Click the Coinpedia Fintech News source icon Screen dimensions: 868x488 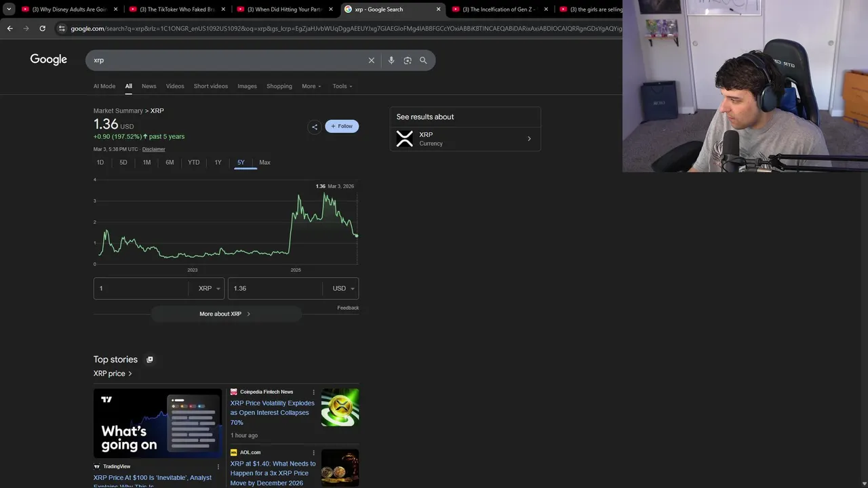pos(233,392)
